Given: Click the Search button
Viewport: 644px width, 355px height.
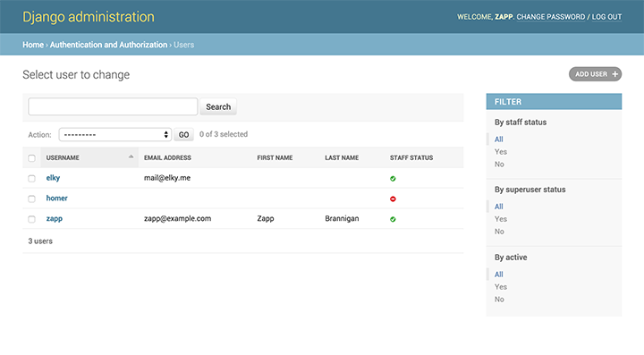Looking at the screenshot, I should (x=218, y=106).
